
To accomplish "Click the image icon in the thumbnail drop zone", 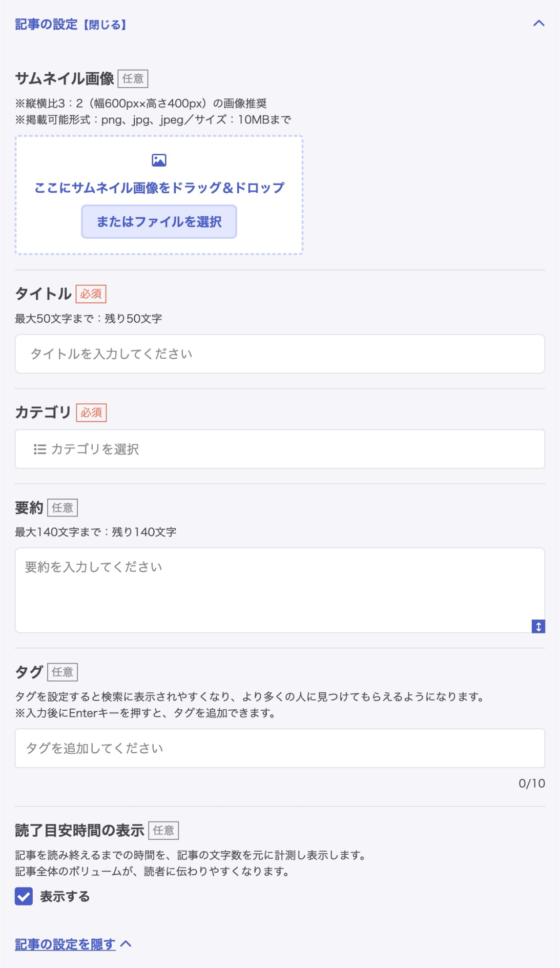I will pos(159,160).
